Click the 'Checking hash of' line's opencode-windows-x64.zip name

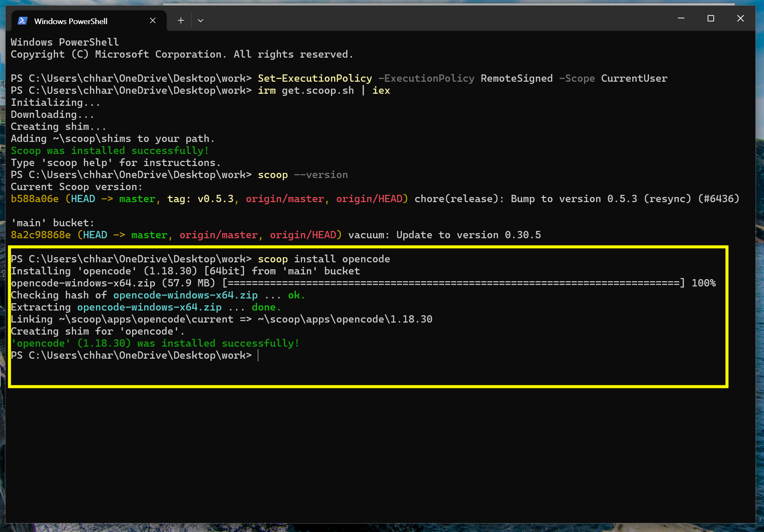(186, 295)
